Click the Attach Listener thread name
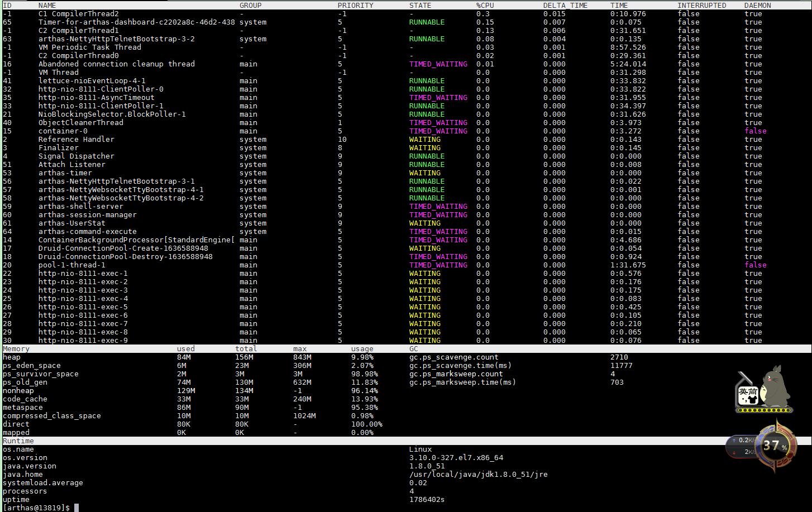812x512 pixels. [x=72, y=164]
